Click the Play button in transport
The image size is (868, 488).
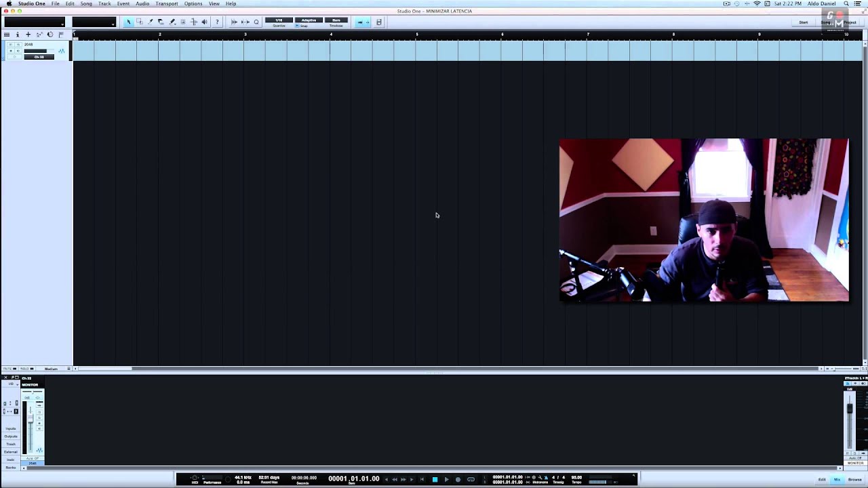(447, 479)
